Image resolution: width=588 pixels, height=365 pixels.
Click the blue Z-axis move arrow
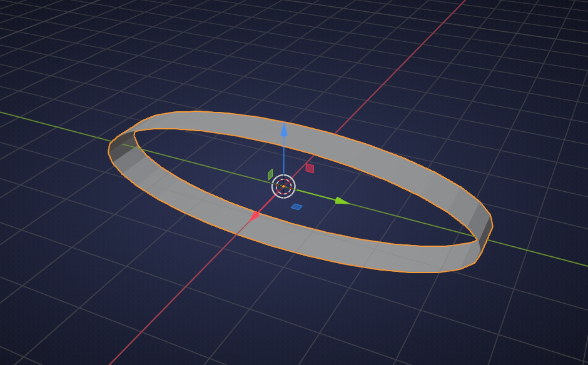point(284,129)
